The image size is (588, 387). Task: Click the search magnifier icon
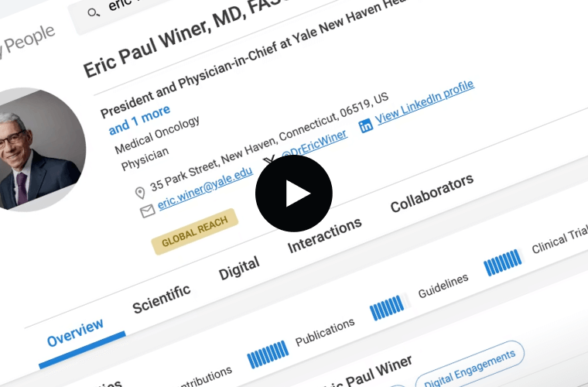tap(94, 13)
